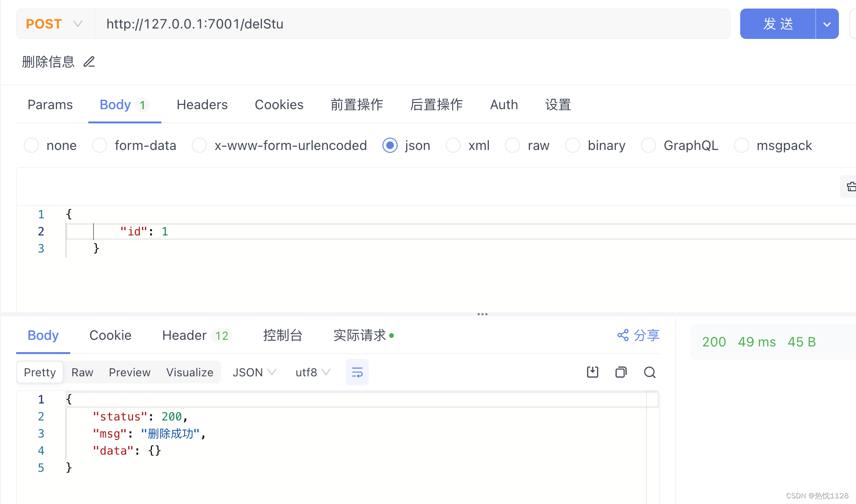This screenshot has width=856, height=504.
Task: Open the 实际请求 tab
Action: (363, 335)
